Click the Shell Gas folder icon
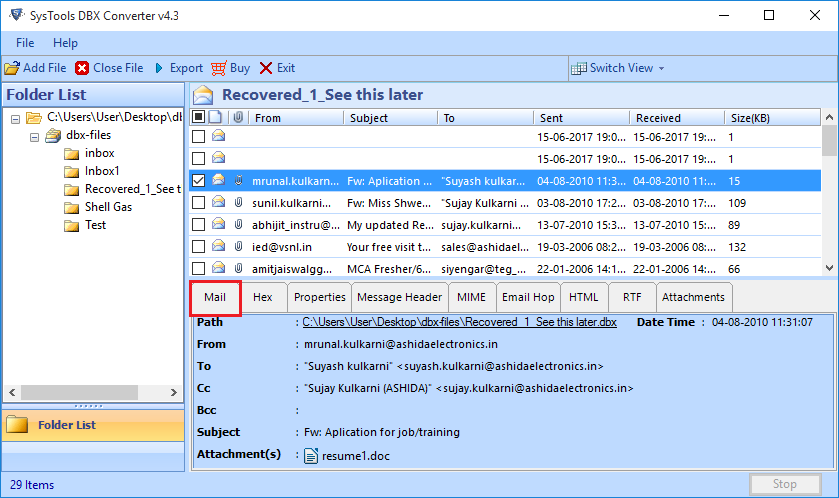Viewport: 839px width, 498px height. (72, 208)
